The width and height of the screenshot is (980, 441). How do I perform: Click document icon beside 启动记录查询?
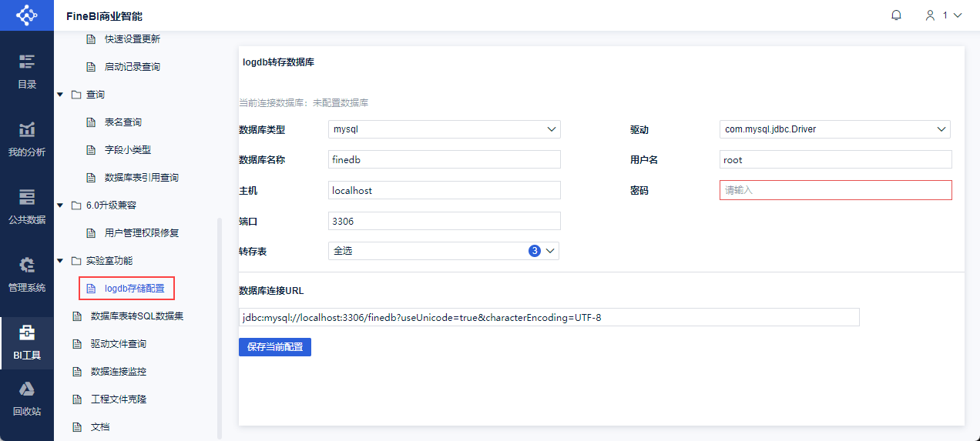tap(90, 67)
